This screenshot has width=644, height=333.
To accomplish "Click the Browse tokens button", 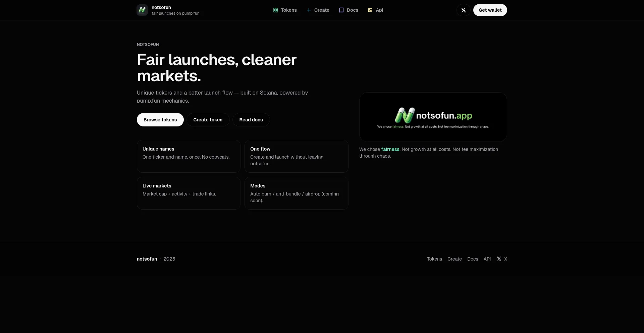I will (160, 120).
